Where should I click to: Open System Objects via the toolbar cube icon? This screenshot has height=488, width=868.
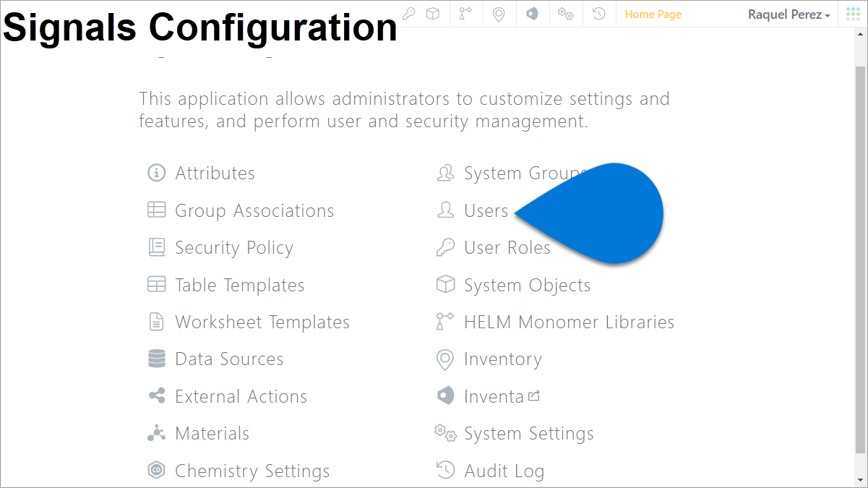click(433, 14)
